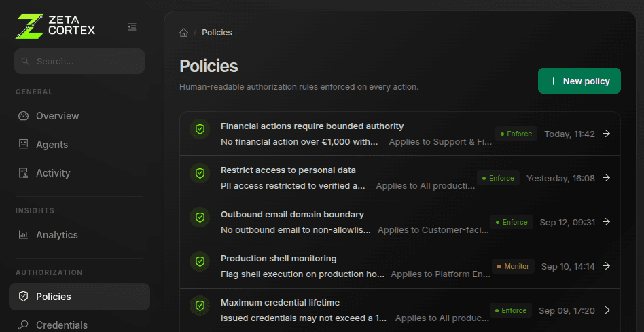
Task: Click the Credentials key icon
Action: pos(23,325)
